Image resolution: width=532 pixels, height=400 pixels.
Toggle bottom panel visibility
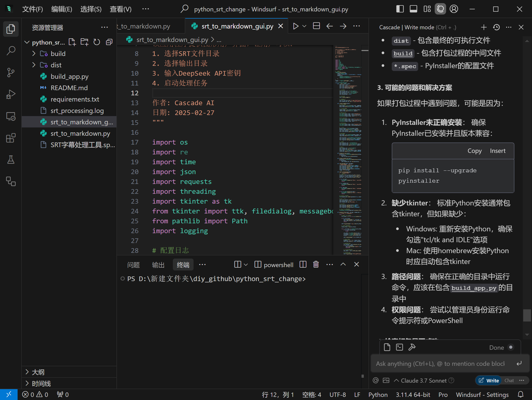pos(413,9)
